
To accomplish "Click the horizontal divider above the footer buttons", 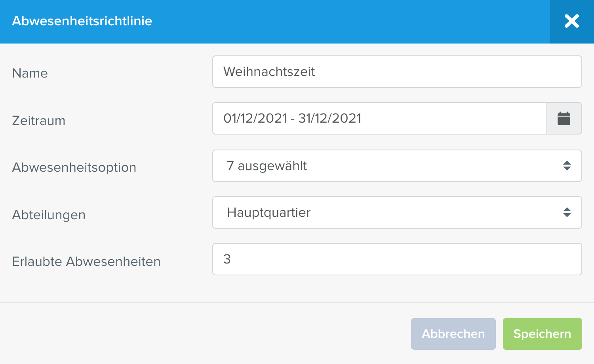I will 297,303.
